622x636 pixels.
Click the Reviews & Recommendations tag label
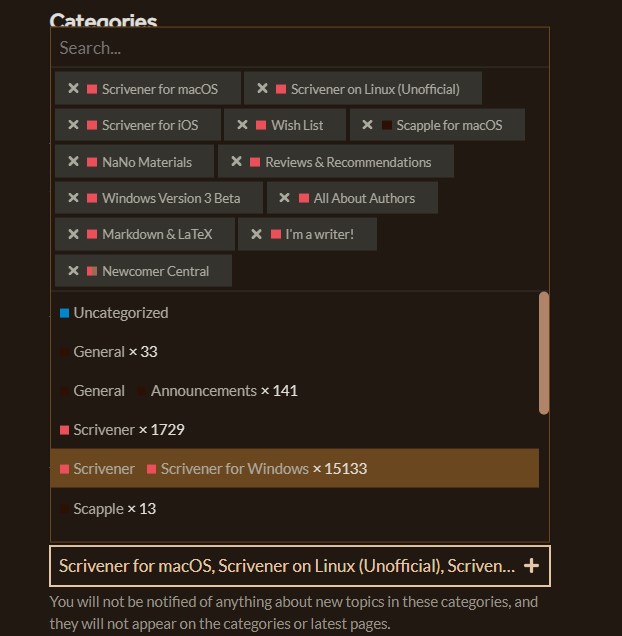pyautogui.click(x=348, y=162)
